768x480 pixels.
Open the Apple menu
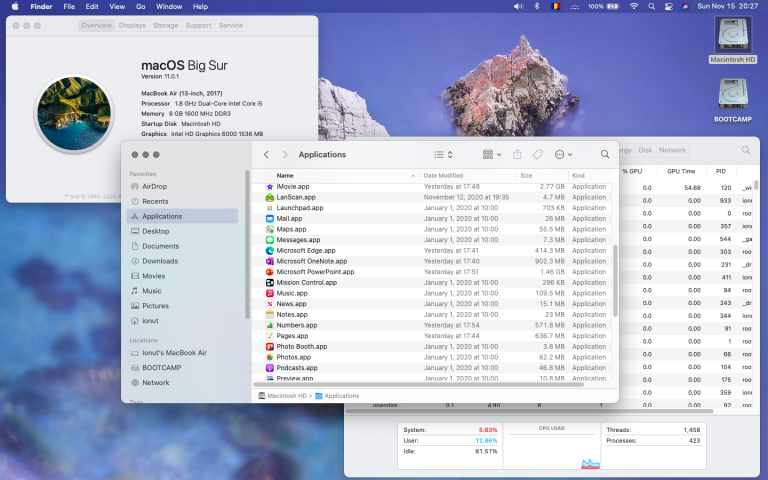pos(15,6)
